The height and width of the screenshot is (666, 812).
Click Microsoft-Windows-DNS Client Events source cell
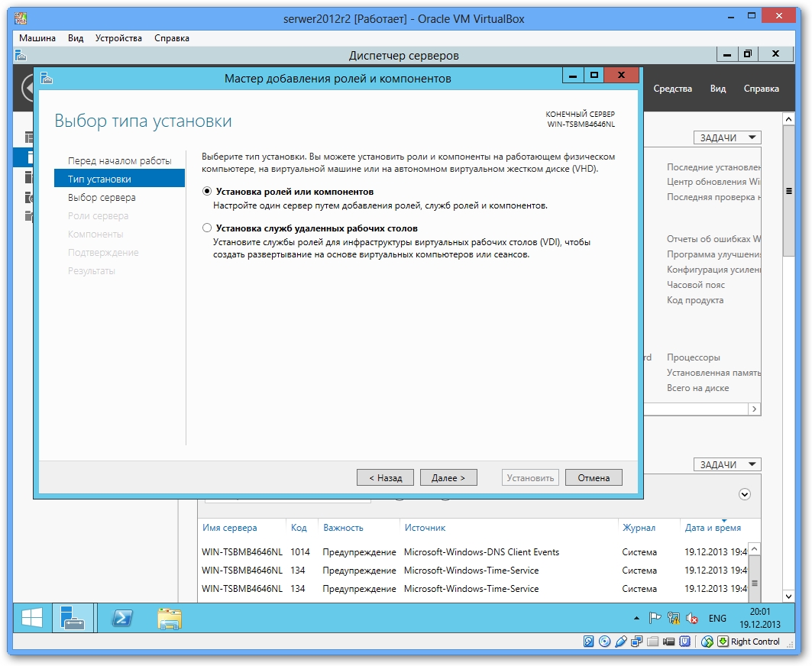coord(481,551)
